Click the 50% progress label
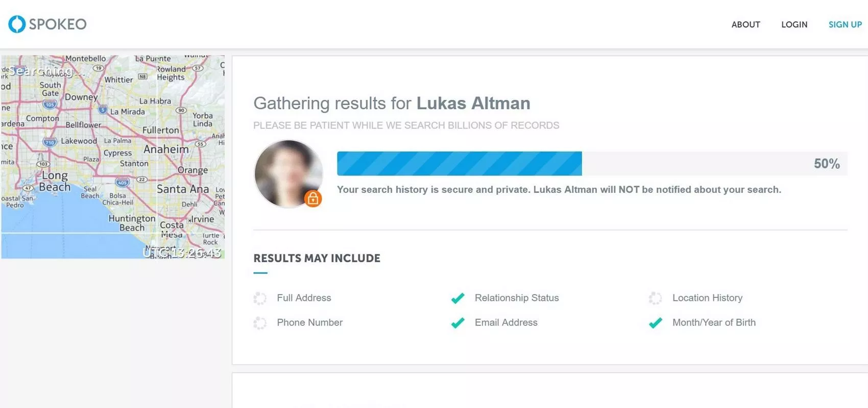 coord(827,164)
